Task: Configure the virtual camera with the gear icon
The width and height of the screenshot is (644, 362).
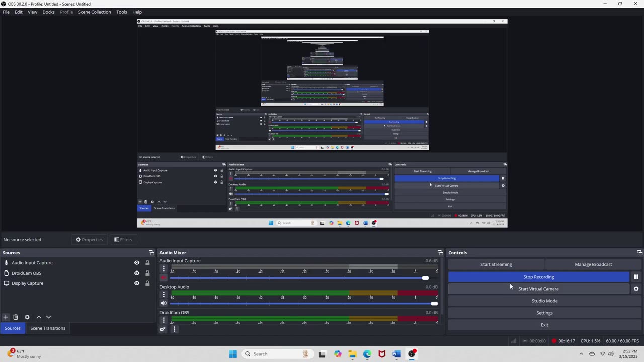Action: click(x=636, y=289)
